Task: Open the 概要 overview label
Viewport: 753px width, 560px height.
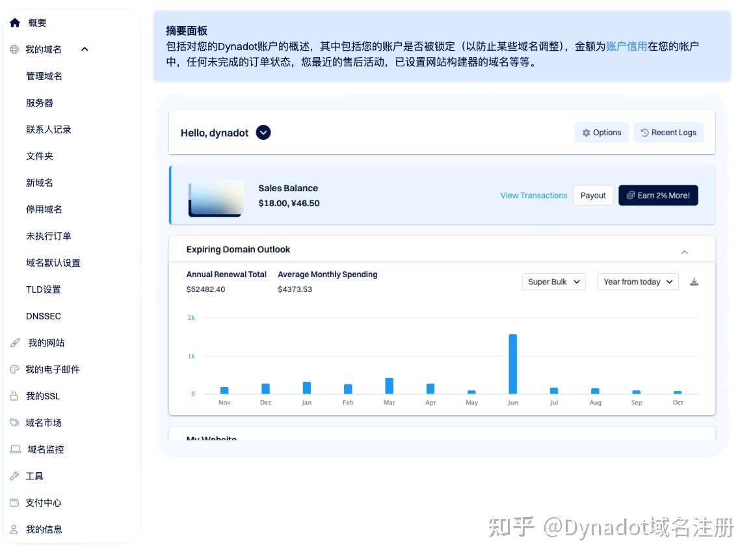Action: [x=38, y=23]
